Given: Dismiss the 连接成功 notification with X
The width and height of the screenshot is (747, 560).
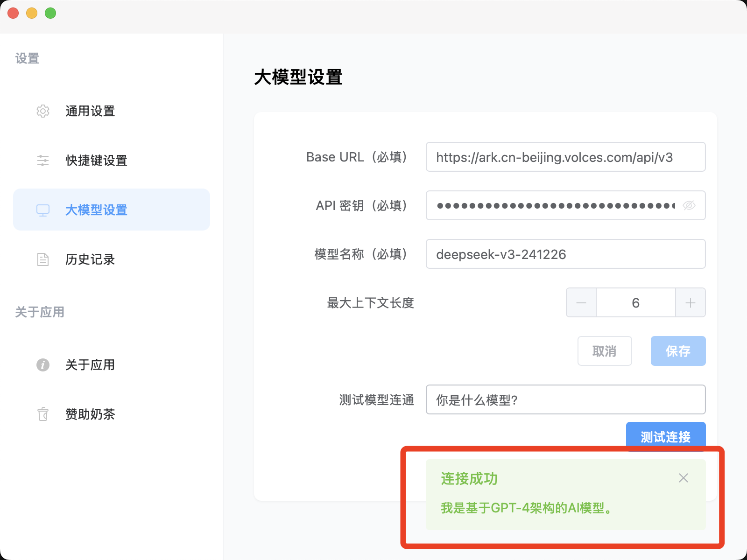Looking at the screenshot, I should [x=684, y=478].
